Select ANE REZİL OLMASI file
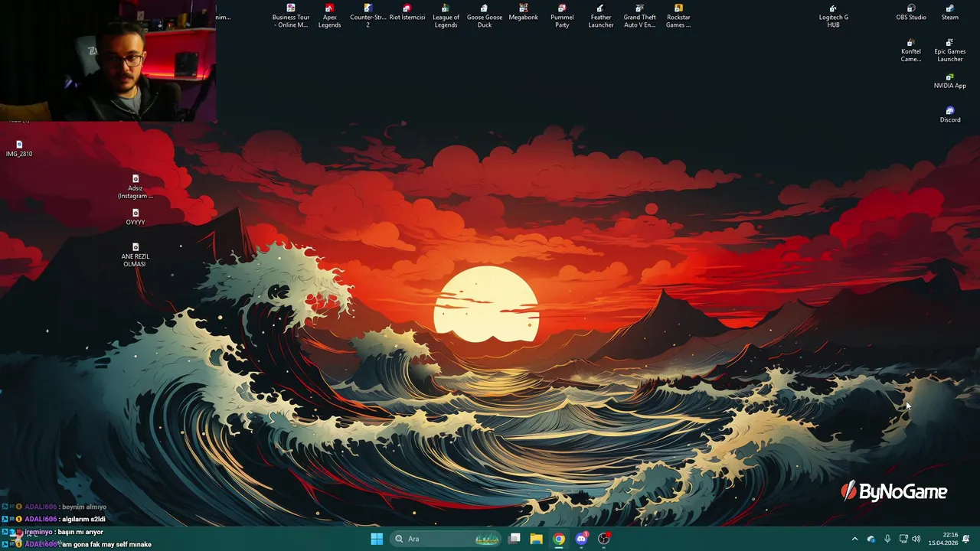Viewport: 980px width, 551px height. click(x=136, y=255)
